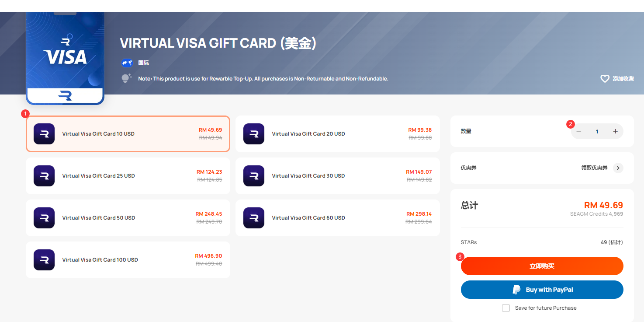Click the icon of 50 USD card
This screenshot has height=322, width=644.
pos(44,218)
